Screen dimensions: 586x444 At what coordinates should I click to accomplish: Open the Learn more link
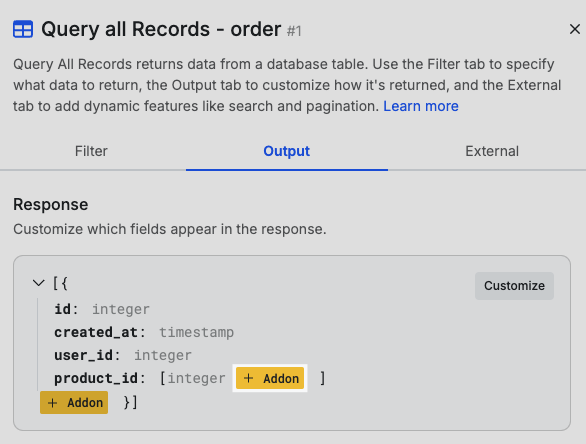click(x=421, y=106)
